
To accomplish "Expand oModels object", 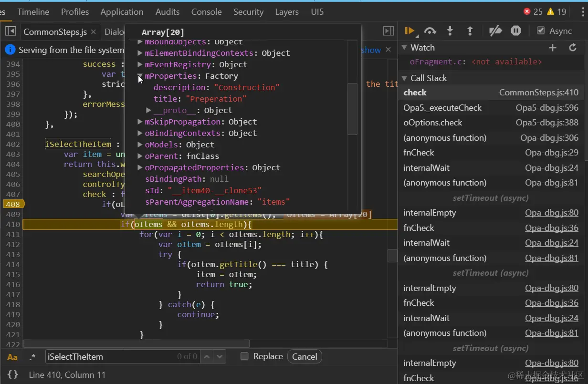I will (140, 145).
